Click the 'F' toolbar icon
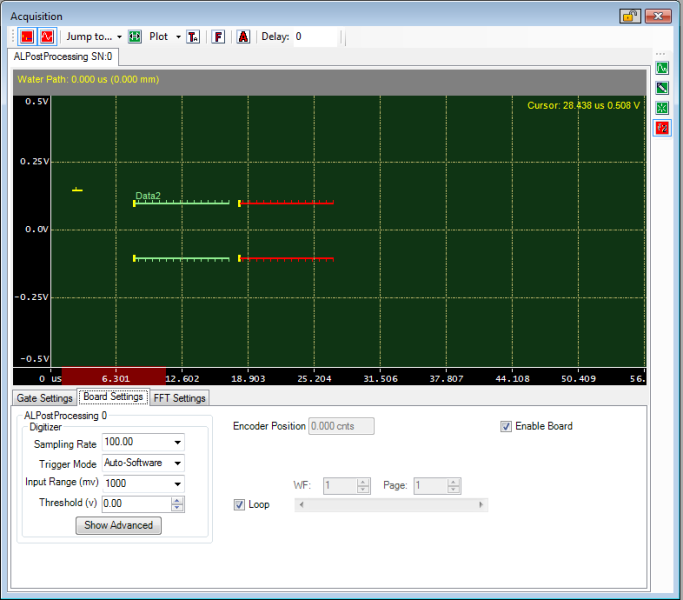This screenshot has height=600, width=683. (218, 37)
